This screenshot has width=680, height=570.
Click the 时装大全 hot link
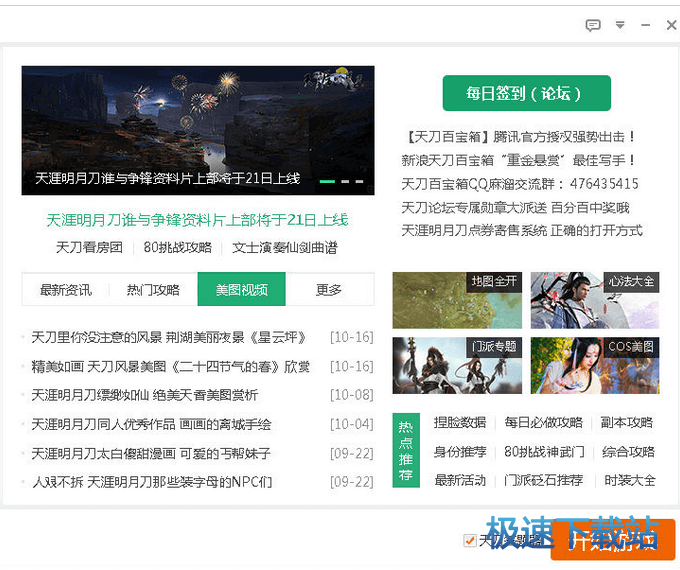tap(630, 480)
